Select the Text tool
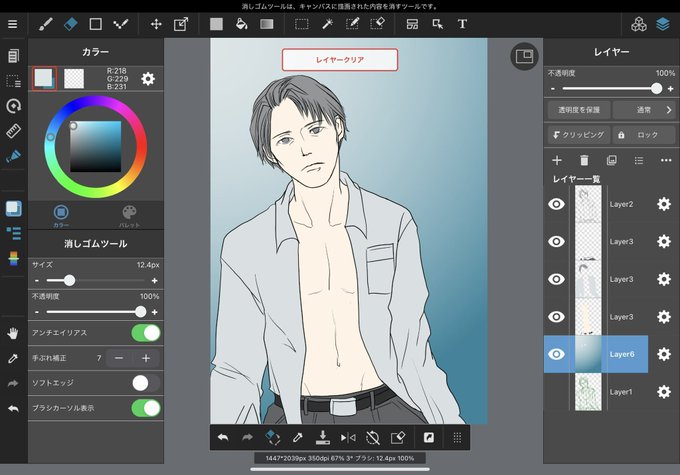680x475 pixels. pos(462,24)
